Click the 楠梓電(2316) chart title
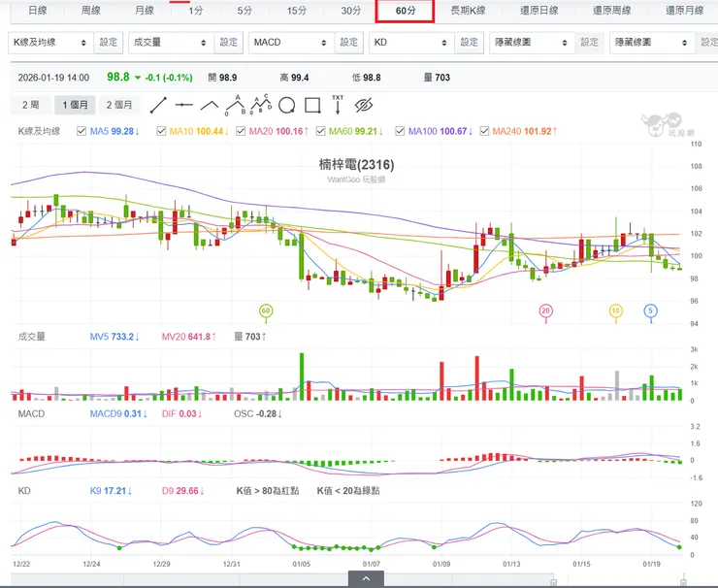 [x=356, y=164]
